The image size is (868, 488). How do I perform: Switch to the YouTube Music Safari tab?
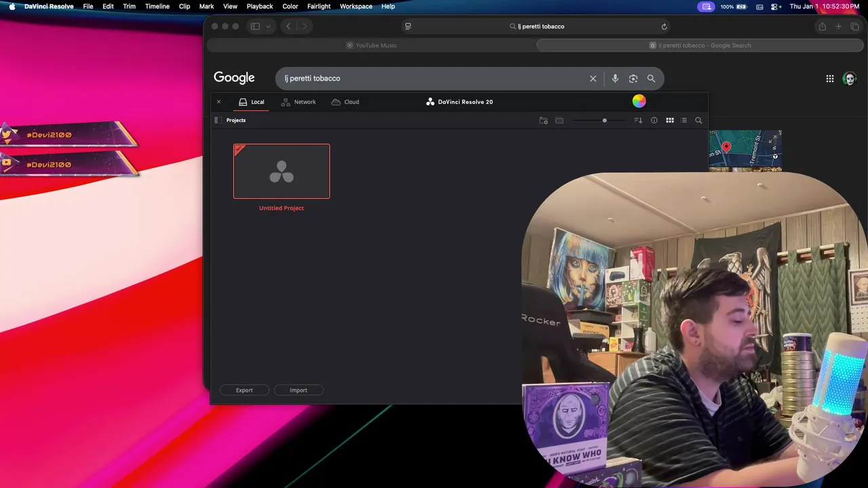[x=372, y=45]
